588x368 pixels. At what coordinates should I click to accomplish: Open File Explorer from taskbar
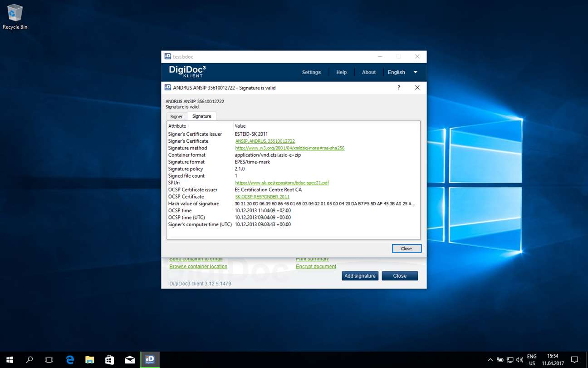coord(90,360)
